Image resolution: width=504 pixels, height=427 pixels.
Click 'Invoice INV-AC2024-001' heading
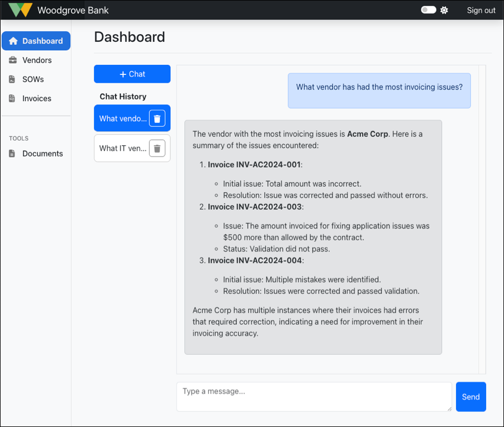254,165
